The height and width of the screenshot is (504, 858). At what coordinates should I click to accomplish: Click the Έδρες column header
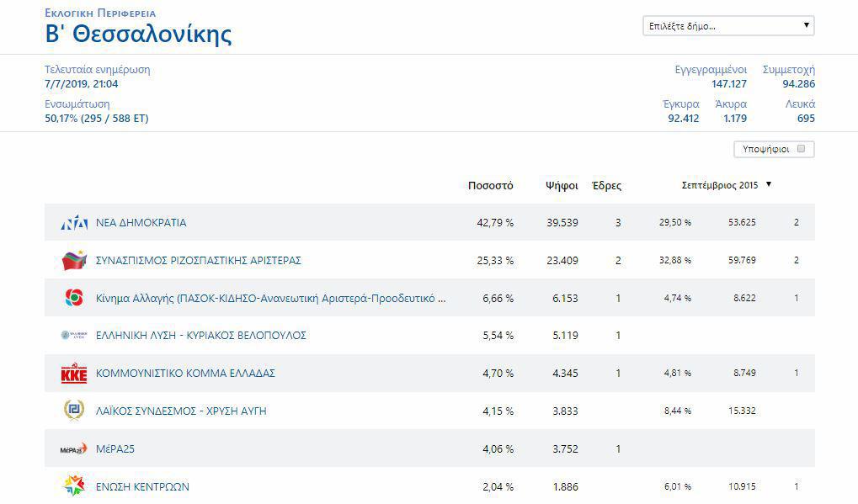[x=606, y=186]
